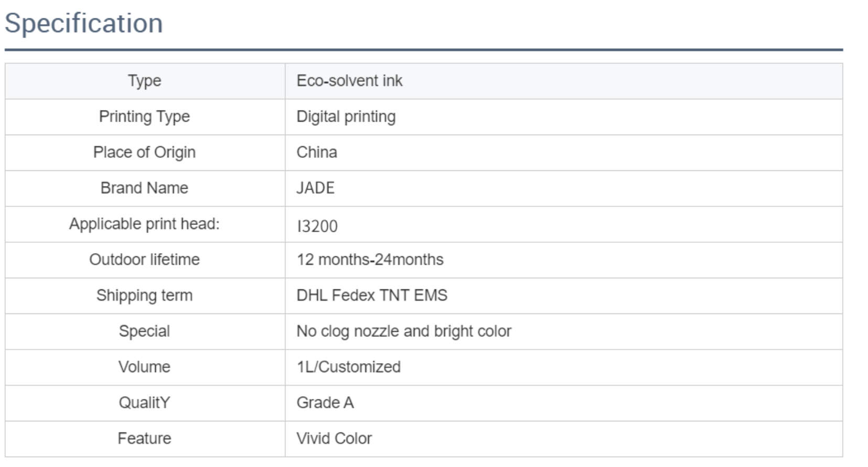Viewport: 868px width, 467px height.
Task: Click the Grade A quality value
Action: point(325,403)
